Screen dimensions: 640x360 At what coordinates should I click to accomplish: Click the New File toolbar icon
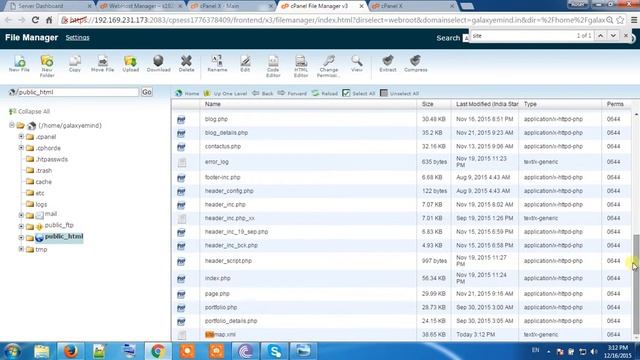click(x=19, y=64)
